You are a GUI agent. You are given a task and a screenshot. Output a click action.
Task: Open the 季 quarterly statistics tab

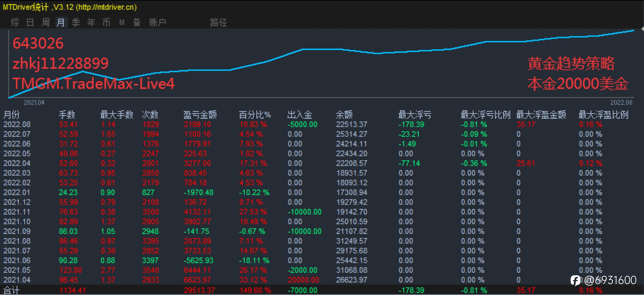[x=76, y=23]
